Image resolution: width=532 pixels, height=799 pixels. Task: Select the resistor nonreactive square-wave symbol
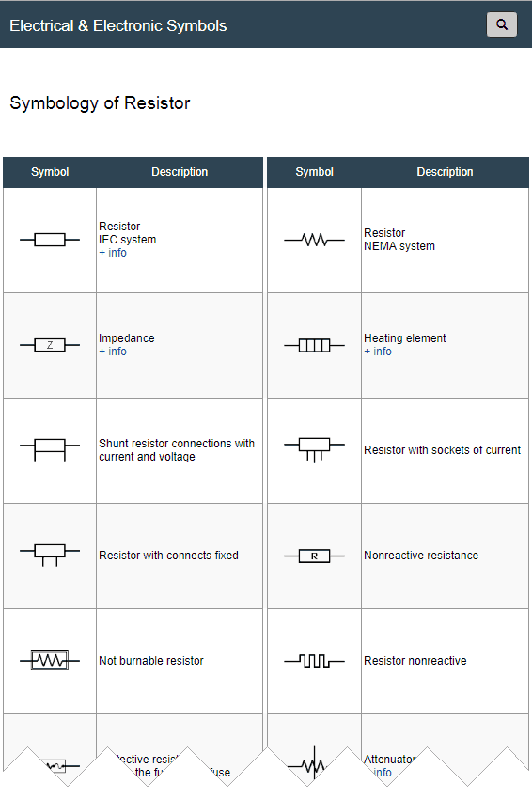(x=314, y=661)
